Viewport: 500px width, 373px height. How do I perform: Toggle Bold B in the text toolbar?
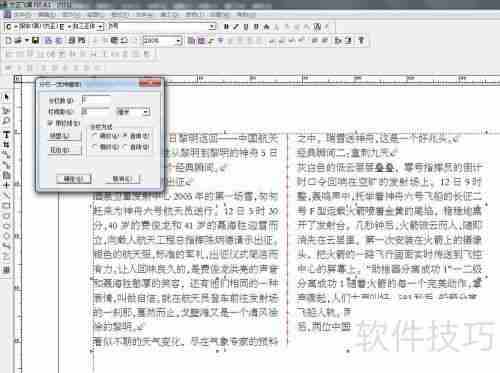tap(226, 27)
